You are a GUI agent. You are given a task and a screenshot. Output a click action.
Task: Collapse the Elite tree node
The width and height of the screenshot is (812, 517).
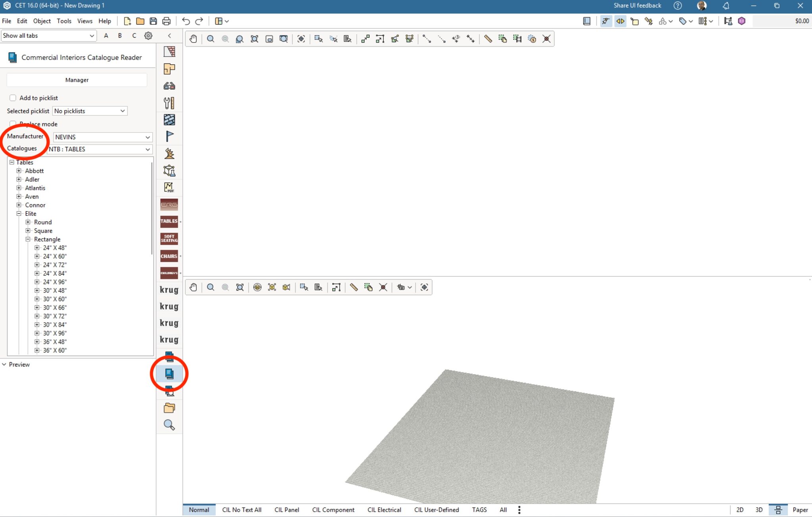19,214
